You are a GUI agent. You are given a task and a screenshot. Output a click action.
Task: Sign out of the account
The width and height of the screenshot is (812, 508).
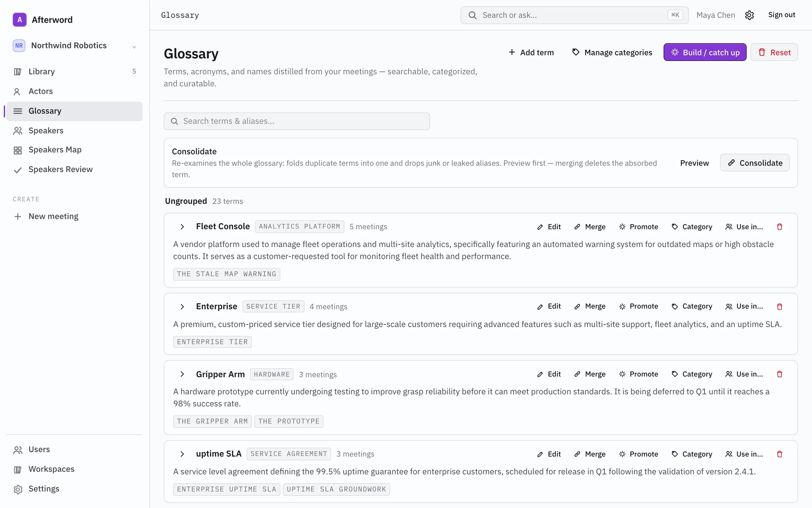click(x=782, y=15)
